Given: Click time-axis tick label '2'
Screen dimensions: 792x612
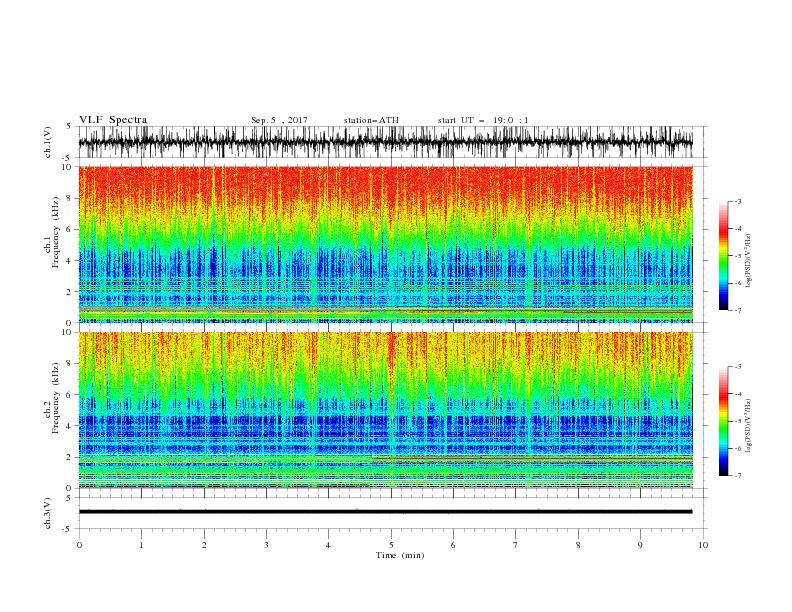Looking at the screenshot, I should tap(204, 545).
